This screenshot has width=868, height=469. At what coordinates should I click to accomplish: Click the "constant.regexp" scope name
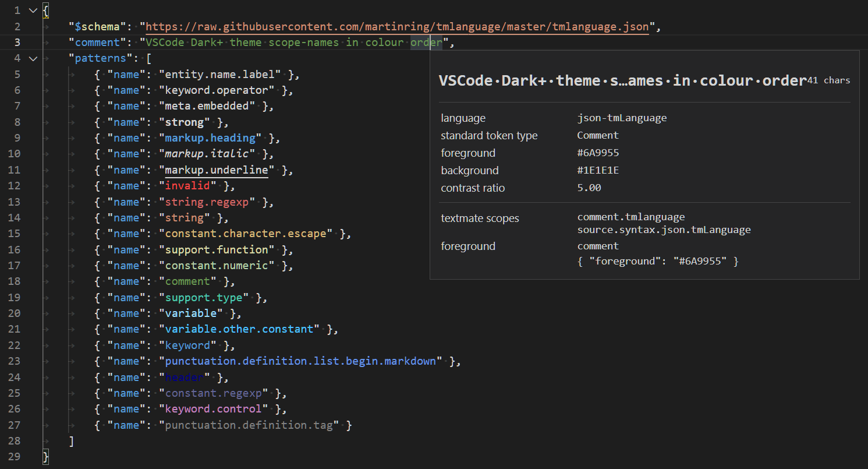tap(213, 393)
